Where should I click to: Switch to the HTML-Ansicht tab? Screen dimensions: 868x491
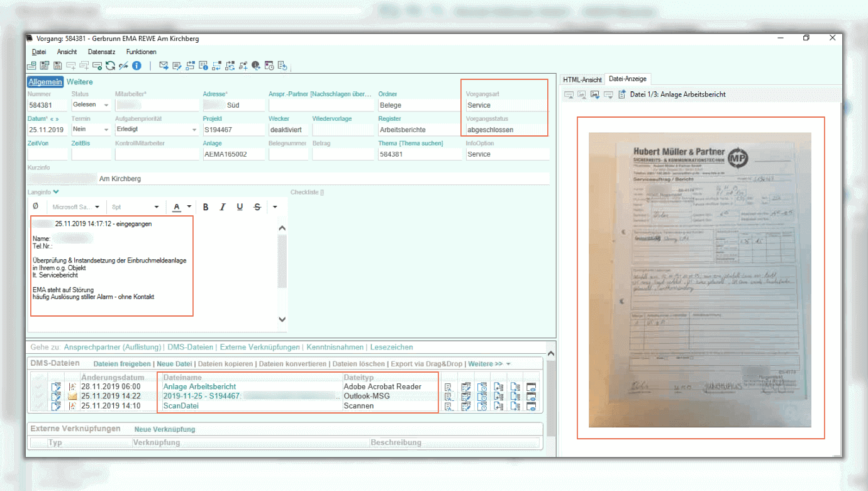tap(582, 79)
